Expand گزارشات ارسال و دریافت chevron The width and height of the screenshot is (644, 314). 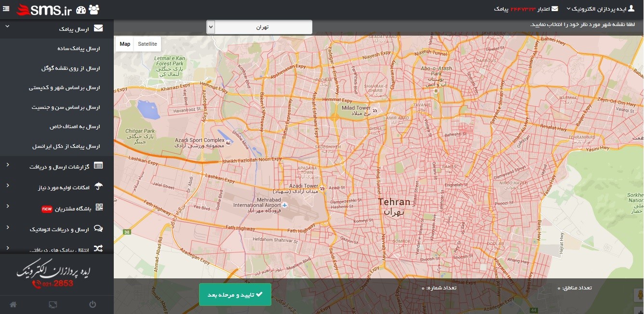[x=7, y=165]
